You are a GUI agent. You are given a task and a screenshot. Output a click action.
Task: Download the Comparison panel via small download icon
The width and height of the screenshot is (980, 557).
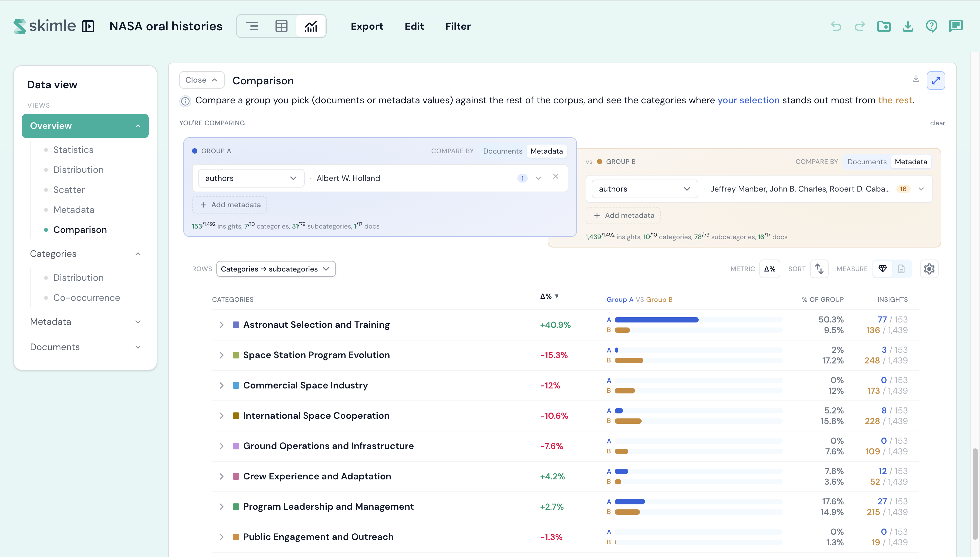[x=916, y=78]
